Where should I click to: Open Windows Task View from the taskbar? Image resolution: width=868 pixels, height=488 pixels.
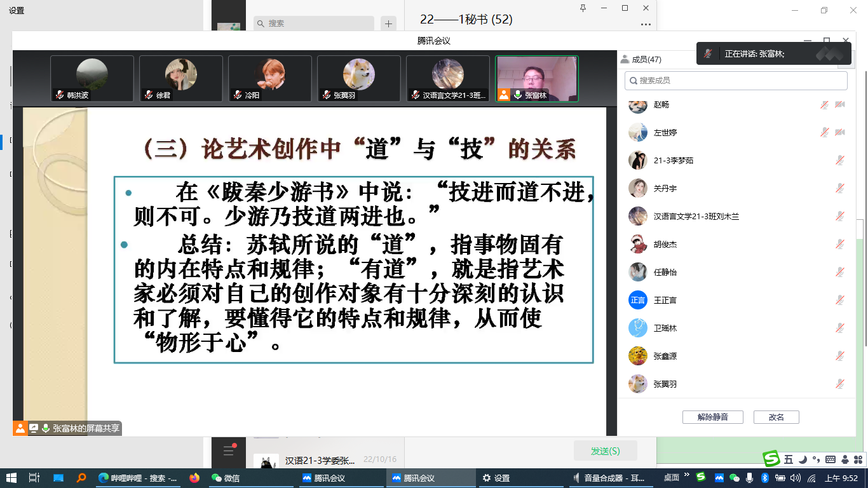(x=34, y=478)
